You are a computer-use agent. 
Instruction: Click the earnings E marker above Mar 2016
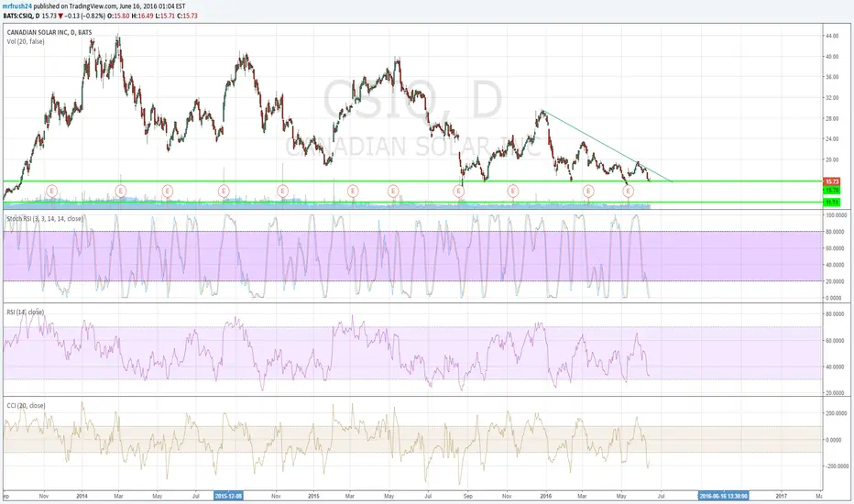point(588,191)
